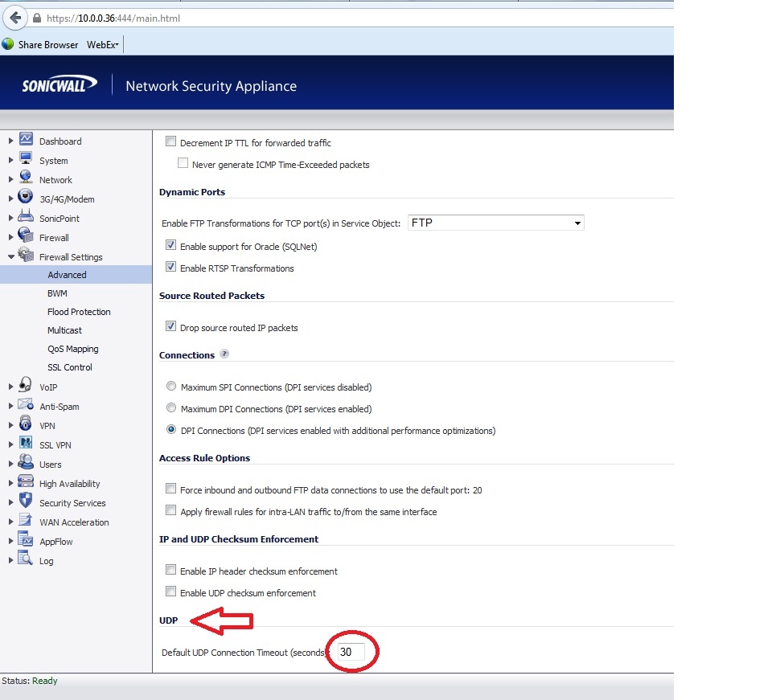The height and width of the screenshot is (700, 772).
Task: Click the Anti-Spam envelope icon
Action: (26, 404)
